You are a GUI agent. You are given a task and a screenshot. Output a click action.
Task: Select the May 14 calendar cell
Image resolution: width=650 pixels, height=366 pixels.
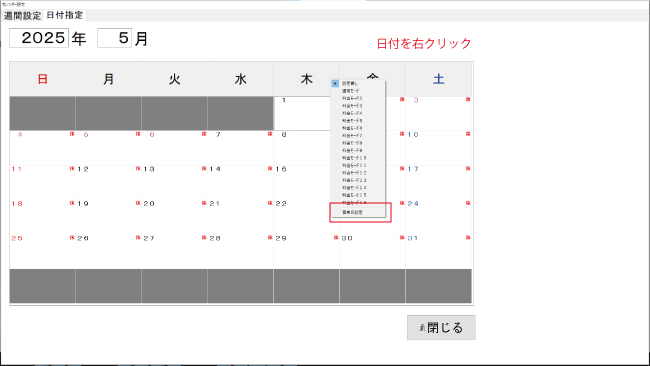point(240,182)
